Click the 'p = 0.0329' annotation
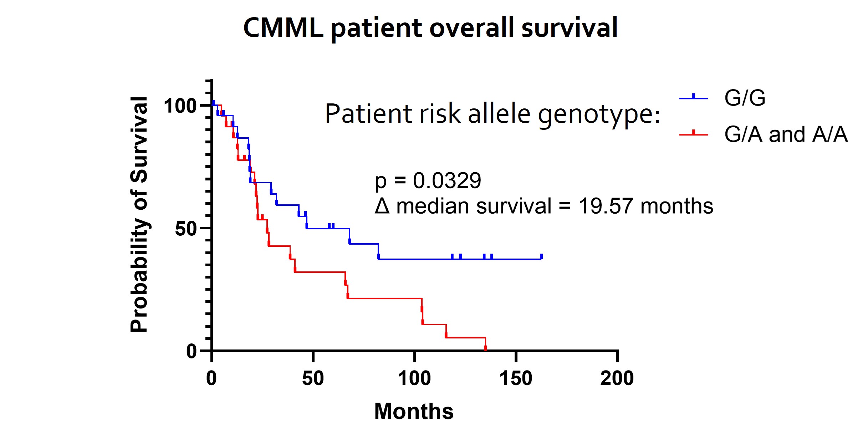This screenshot has width=868, height=444. [x=428, y=180]
